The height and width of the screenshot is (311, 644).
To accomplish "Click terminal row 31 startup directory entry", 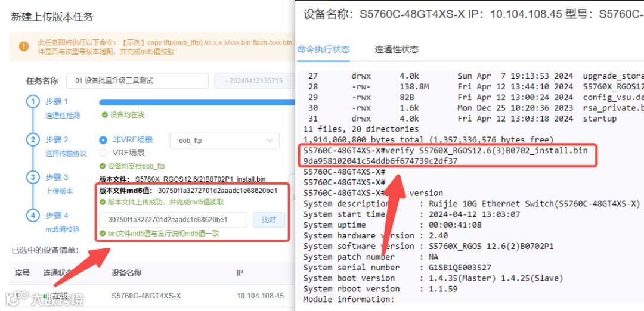I will 463,119.
